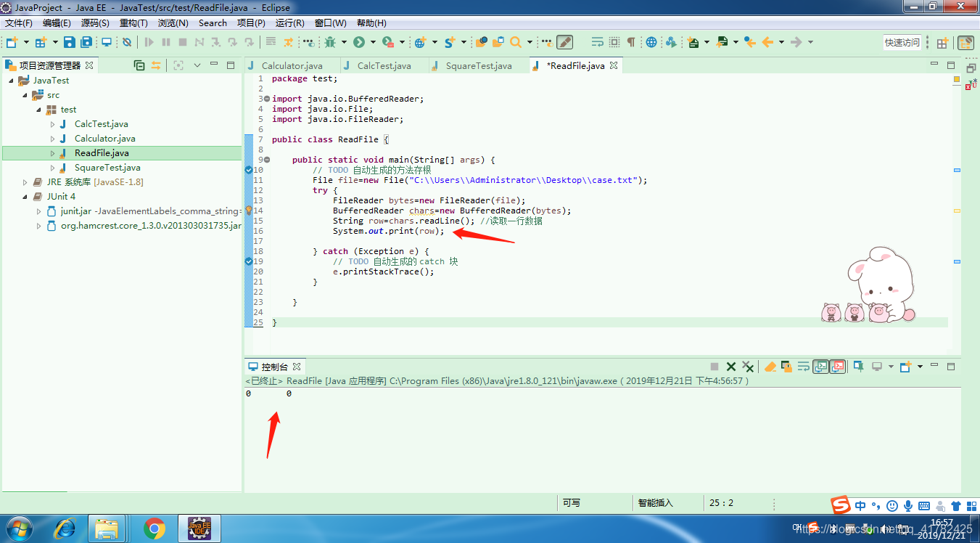
Task: Click the Windows Start button
Action: coord(19,528)
